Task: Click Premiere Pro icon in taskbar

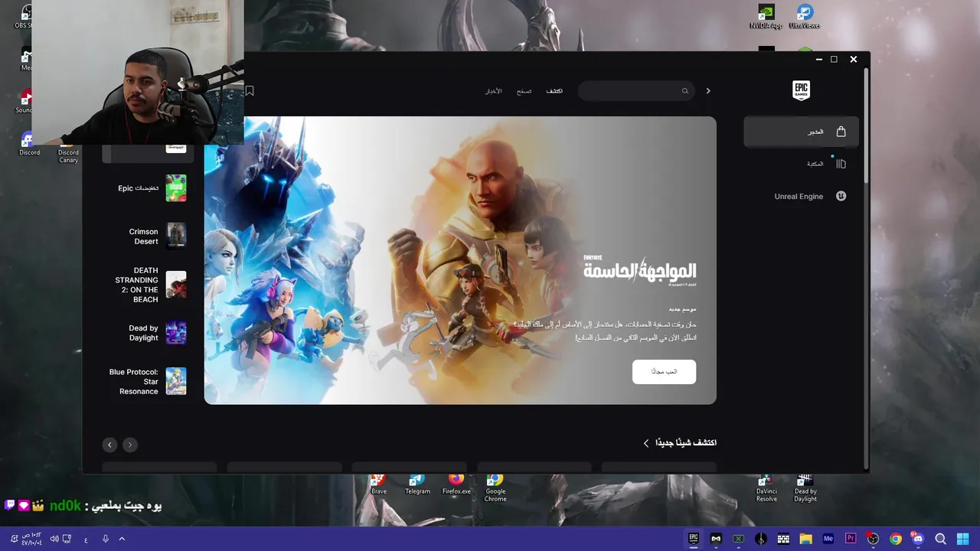Action: coord(851,539)
